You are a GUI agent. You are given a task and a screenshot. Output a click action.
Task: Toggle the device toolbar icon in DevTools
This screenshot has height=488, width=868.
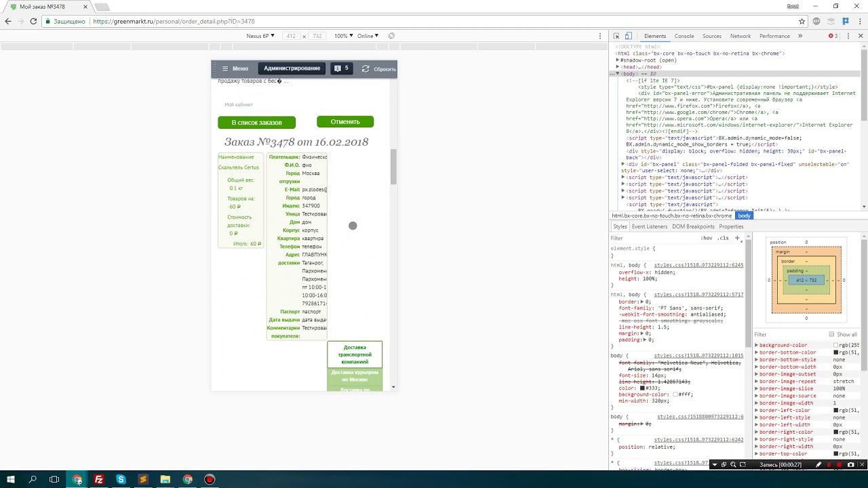tap(629, 36)
